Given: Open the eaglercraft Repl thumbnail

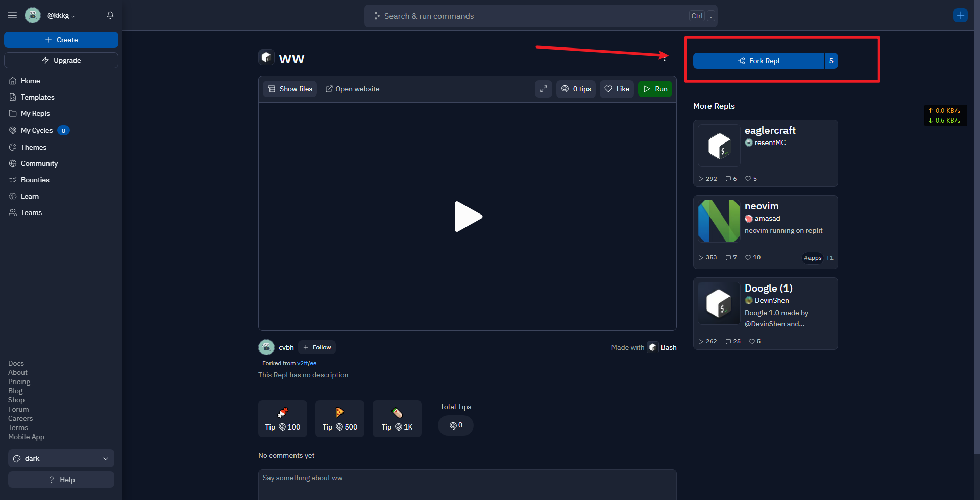Looking at the screenshot, I should (x=719, y=146).
